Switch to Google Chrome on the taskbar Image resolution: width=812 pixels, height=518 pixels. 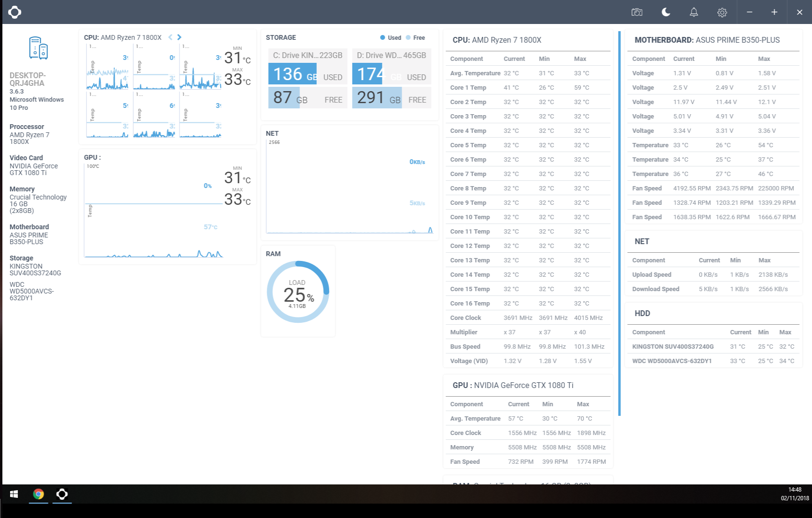click(x=38, y=494)
